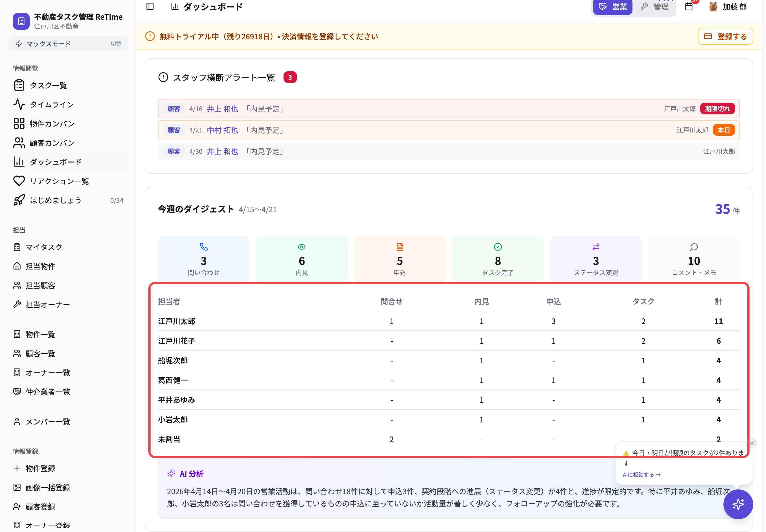Select 江戸川太郎 row in staff table
The height and width of the screenshot is (532, 766).
coord(449,321)
